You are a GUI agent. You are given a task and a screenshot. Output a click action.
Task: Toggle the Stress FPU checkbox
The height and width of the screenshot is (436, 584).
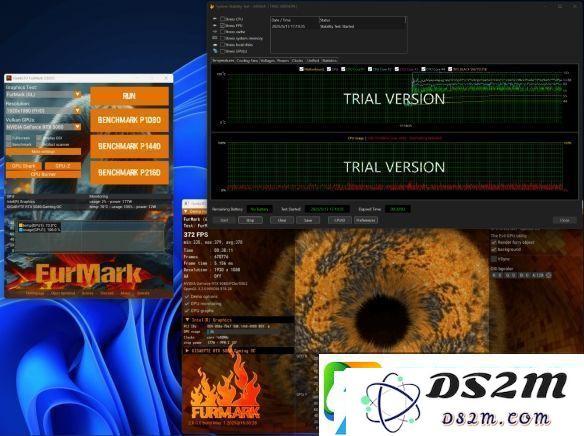point(222,25)
